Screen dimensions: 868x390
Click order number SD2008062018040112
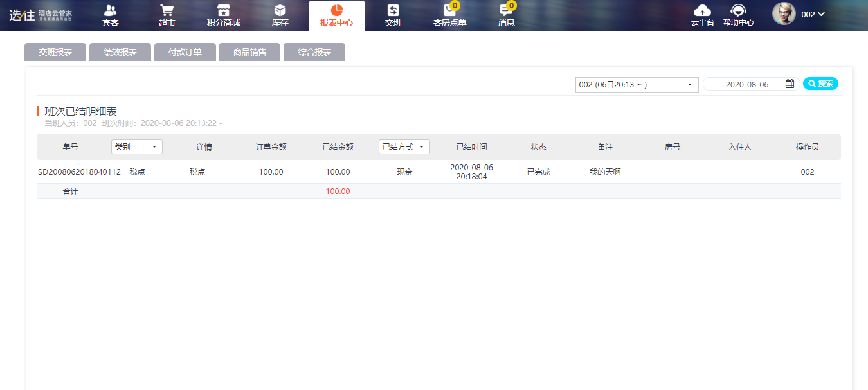click(x=79, y=172)
